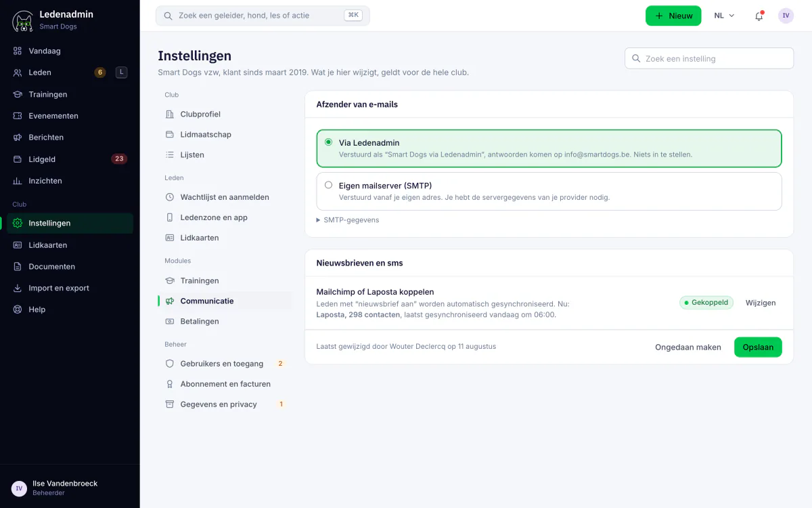Image resolution: width=812 pixels, height=508 pixels.
Task: Focus the Zoek een instelling field
Action: pyautogui.click(x=709, y=58)
